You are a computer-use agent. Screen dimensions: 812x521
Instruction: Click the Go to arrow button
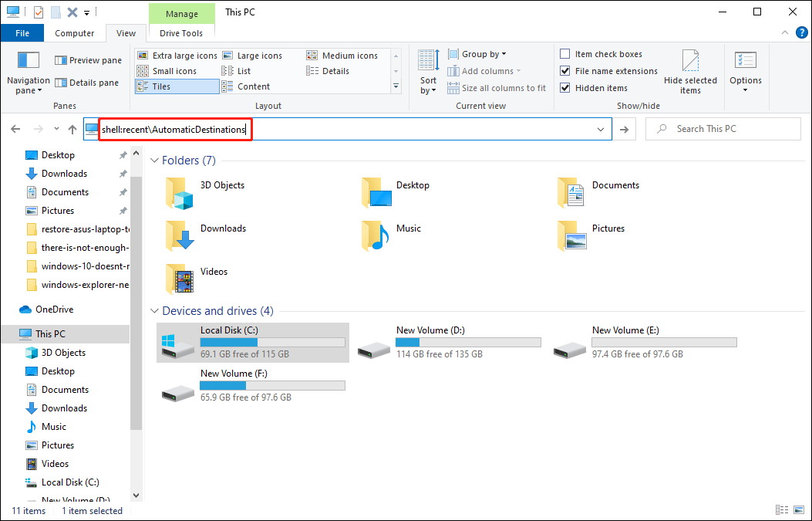[x=625, y=129]
